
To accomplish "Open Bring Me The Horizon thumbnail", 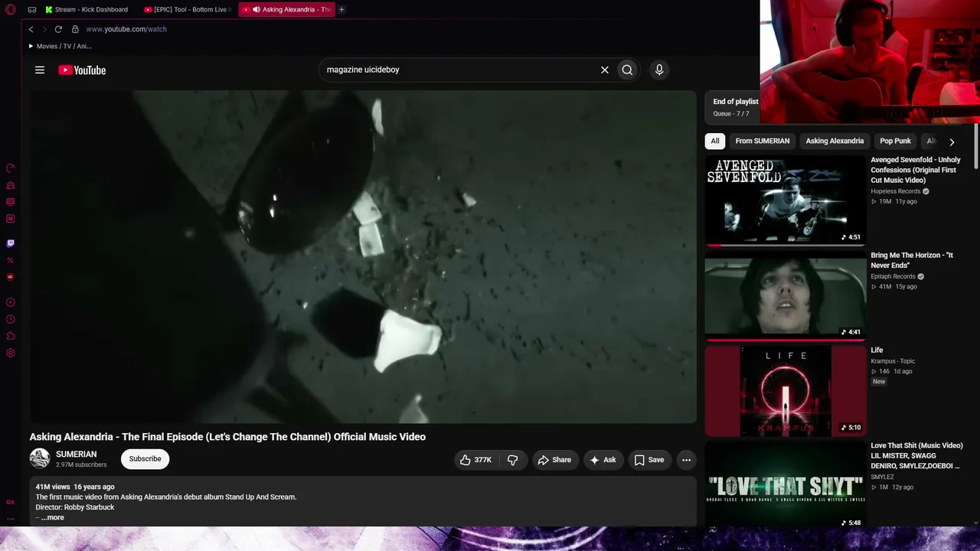I will click(786, 295).
